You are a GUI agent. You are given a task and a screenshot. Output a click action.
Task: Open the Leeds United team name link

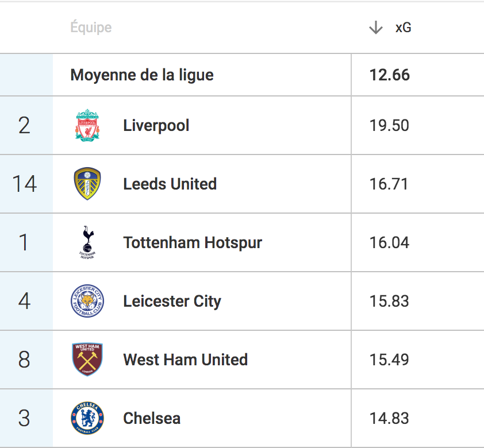170,184
